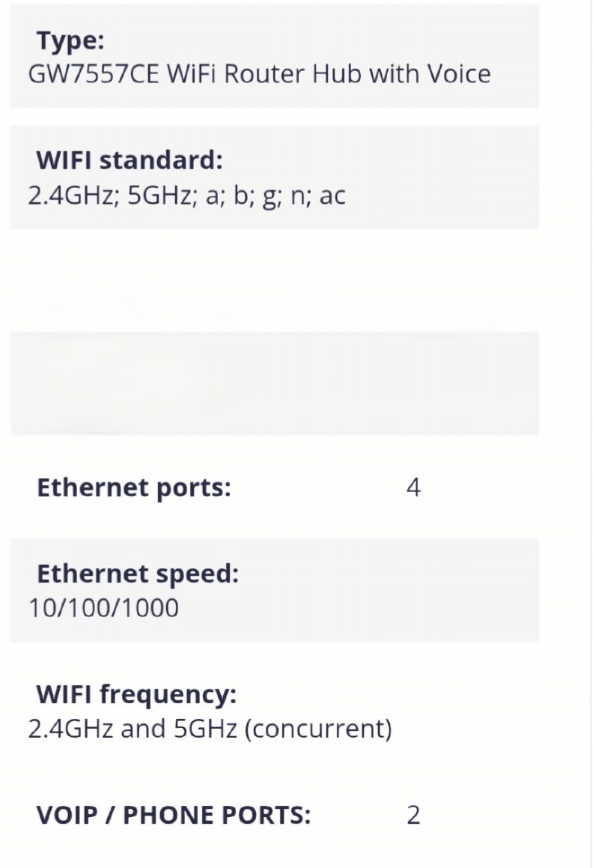Click "ac" in the WIFI standard list
The image size is (593, 868).
click(332, 195)
